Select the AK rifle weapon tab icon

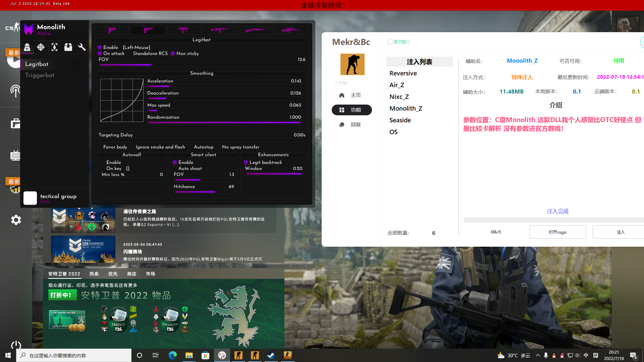click(x=219, y=30)
